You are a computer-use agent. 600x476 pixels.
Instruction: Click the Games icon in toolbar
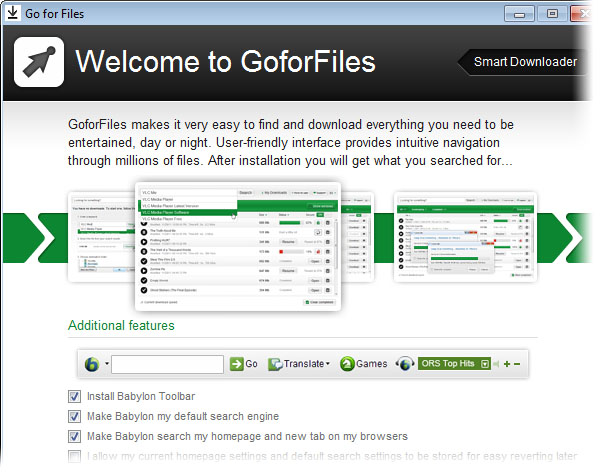(347, 364)
